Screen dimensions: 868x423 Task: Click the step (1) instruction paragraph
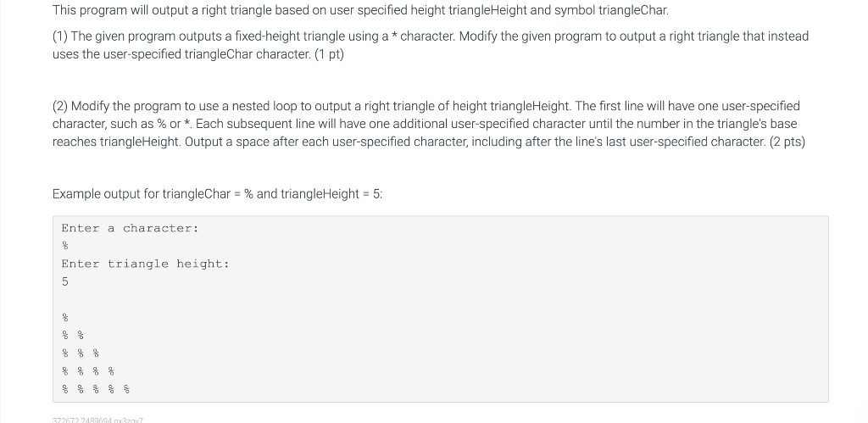click(431, 45)
